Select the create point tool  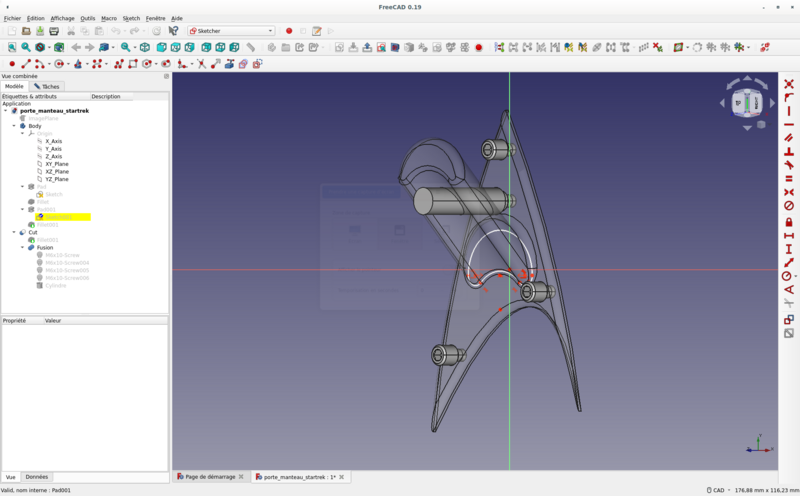point(12,64)
